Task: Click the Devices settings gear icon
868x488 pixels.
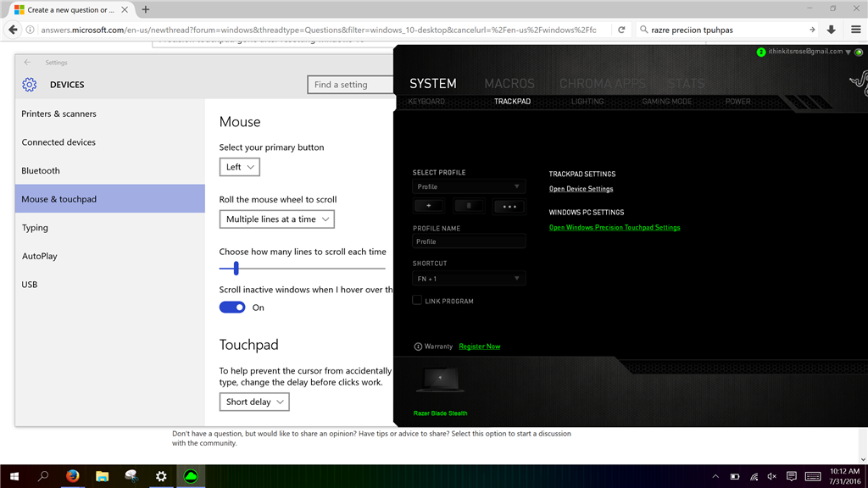Action: click(30, 85)
